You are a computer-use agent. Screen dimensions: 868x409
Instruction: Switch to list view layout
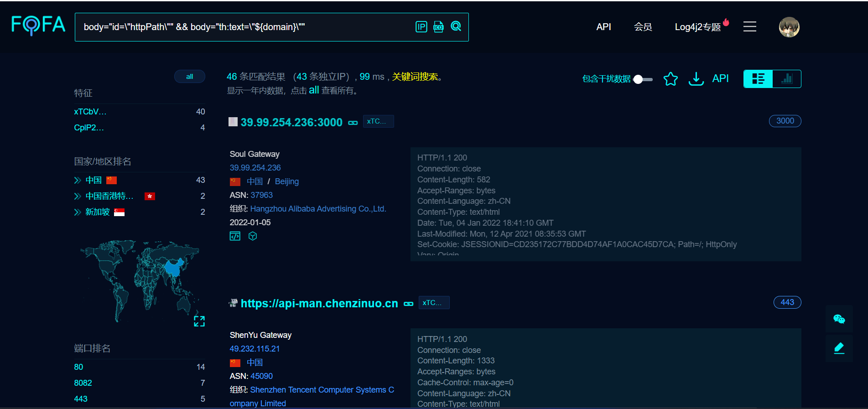[x=758, y=79]
